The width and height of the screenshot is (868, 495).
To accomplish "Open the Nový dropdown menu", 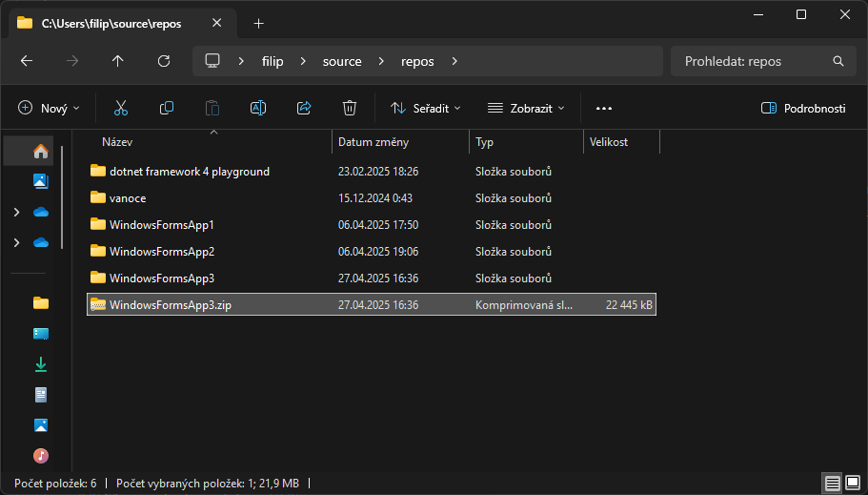I will point(50,108).
